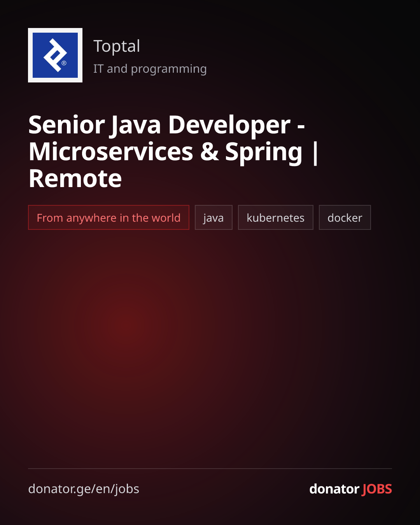Open the Senior Java Developer job title
The image size is (420, 525).
coord(173,152)
